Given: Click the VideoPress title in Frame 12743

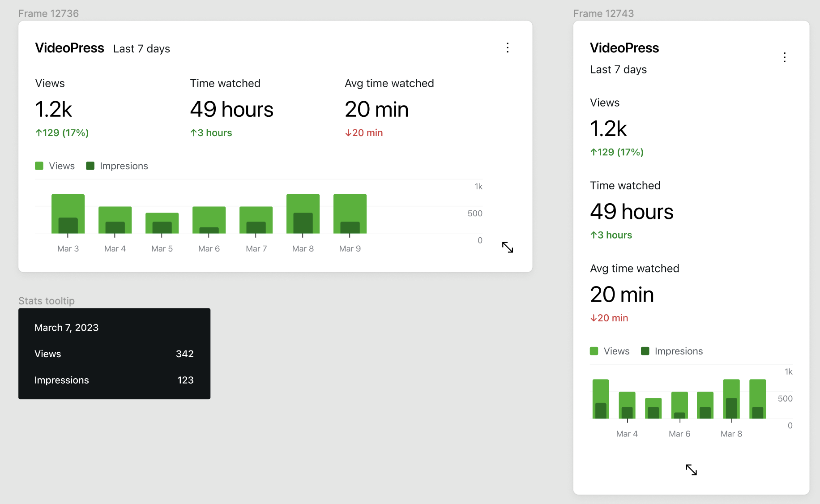Looking at the screenshot, I should point(624,48).
